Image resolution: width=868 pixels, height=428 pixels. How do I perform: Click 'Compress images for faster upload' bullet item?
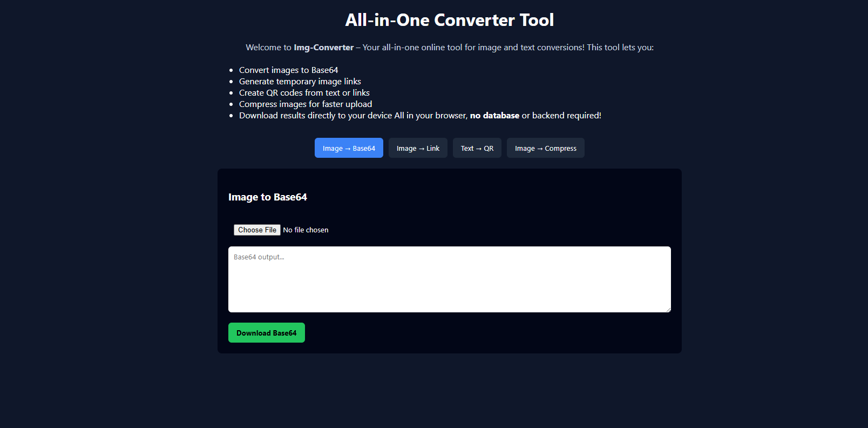click(x=305, y=104)
